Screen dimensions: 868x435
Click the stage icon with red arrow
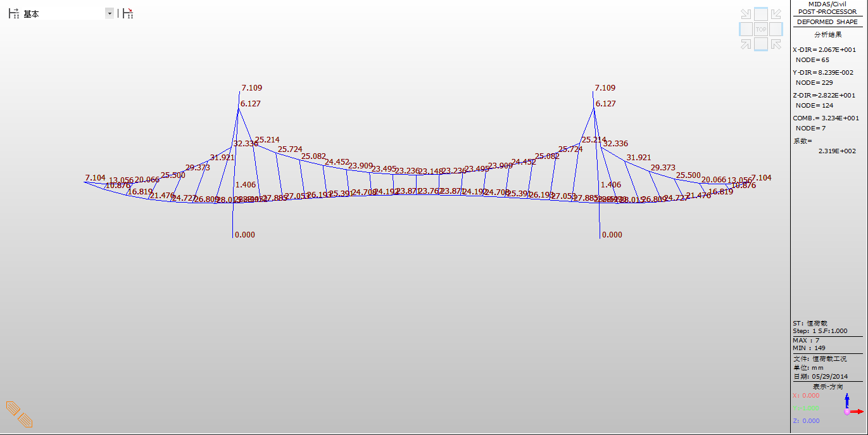click(128, 13)
